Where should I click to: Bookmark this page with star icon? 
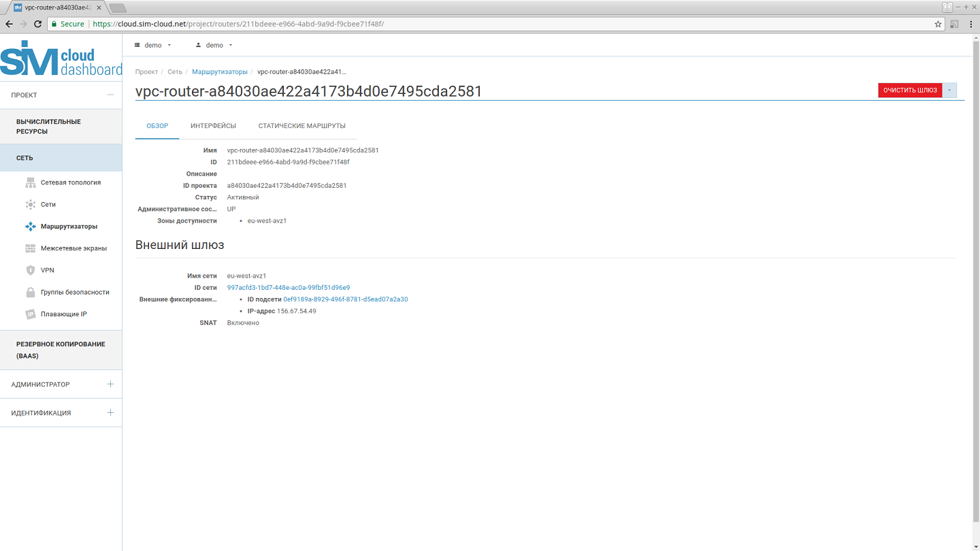tap(938, 24)
